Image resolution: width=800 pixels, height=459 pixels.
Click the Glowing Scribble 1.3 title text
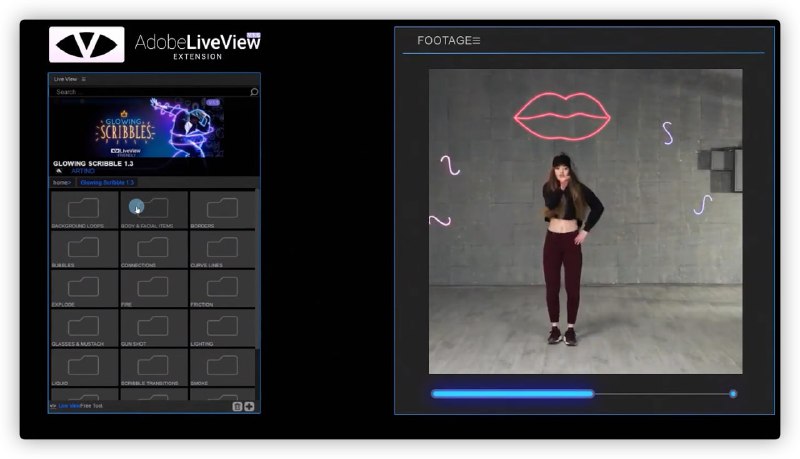tap(93, 164)
